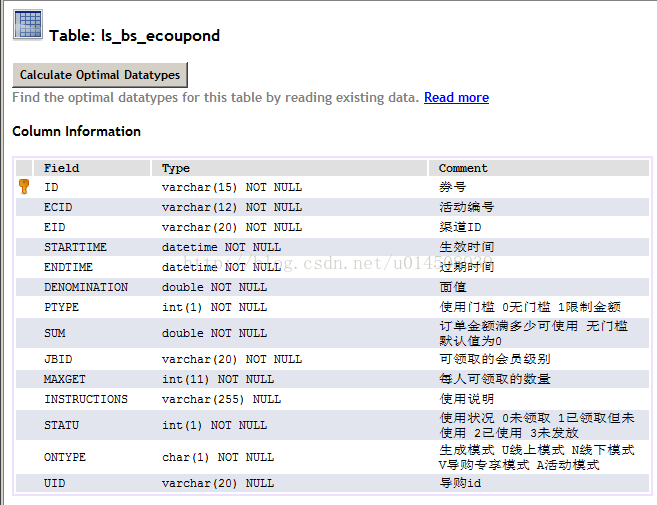This screenshot has width=657, height=505.
Task: Select the ONTYPE field cell
Action: click(92, 457)
